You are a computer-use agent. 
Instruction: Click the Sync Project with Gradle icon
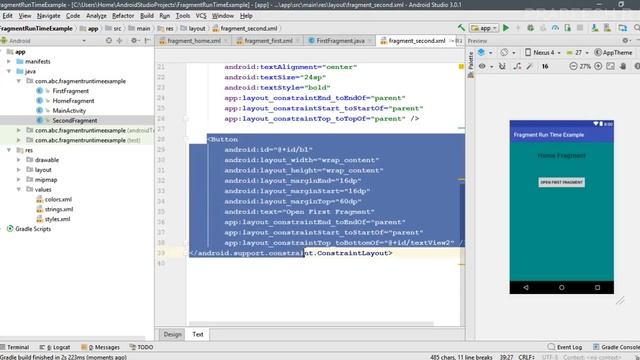(595, 28)
